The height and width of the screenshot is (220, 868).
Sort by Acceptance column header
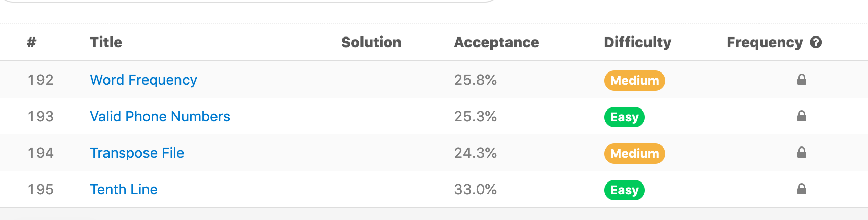496,43
